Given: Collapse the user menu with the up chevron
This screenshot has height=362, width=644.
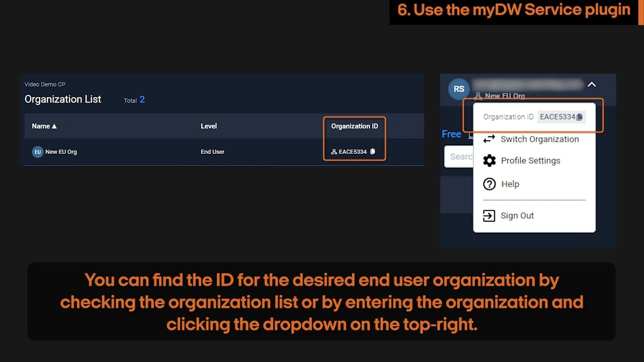Looking at the screenshot, I should pyautogui.click(x=592, y=85).
